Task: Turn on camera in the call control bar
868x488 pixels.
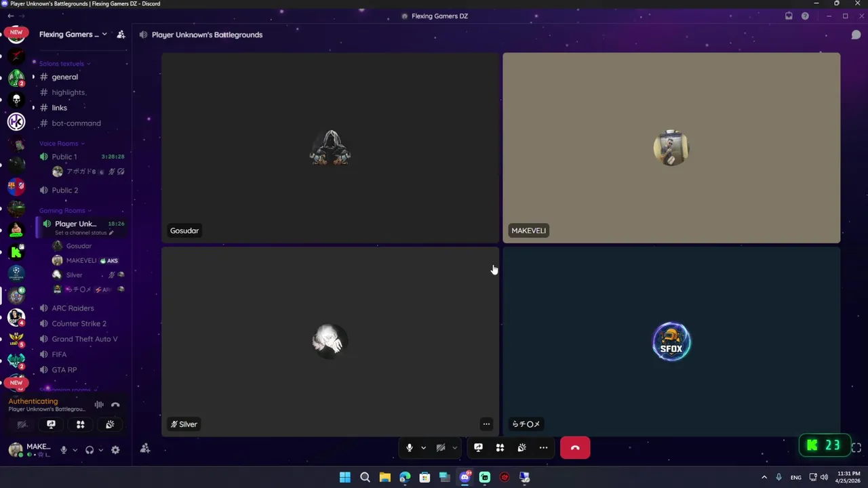Action: pos(441,447)
